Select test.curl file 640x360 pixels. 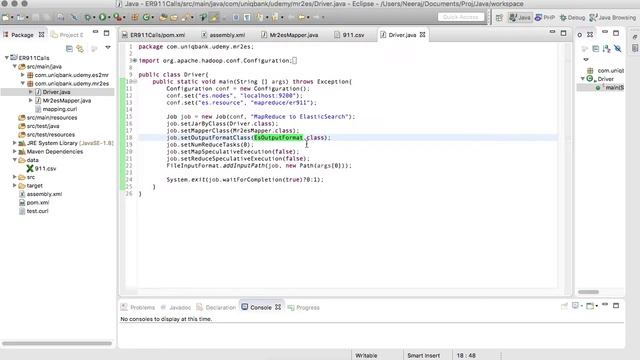point(33,211)
